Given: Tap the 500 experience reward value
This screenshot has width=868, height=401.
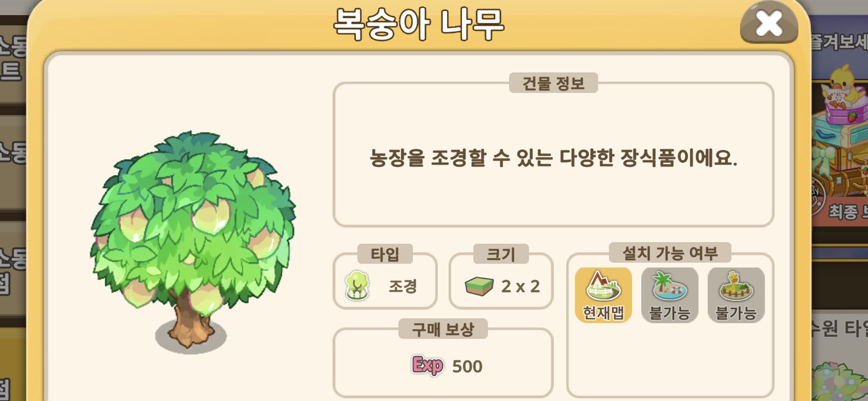Looking at the screenshot, I should coord(467,366).
